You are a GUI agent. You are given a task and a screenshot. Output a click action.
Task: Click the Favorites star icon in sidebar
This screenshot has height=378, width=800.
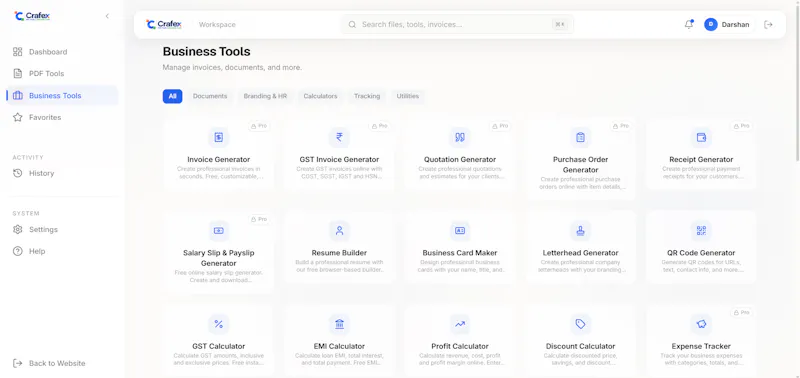18,117
